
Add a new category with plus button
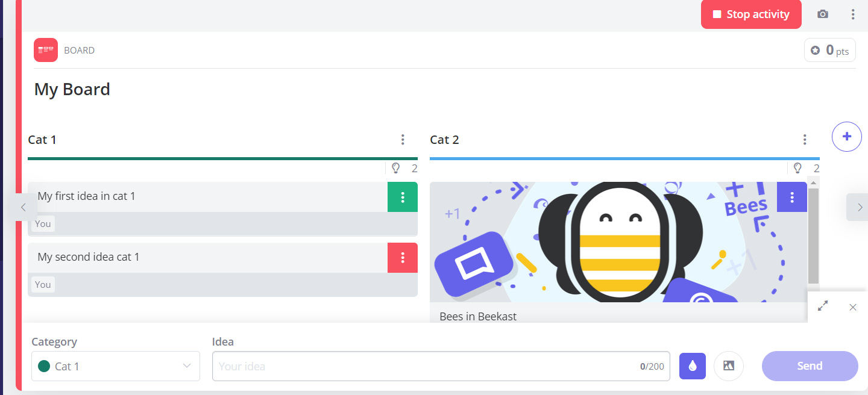tap(847, 137)
